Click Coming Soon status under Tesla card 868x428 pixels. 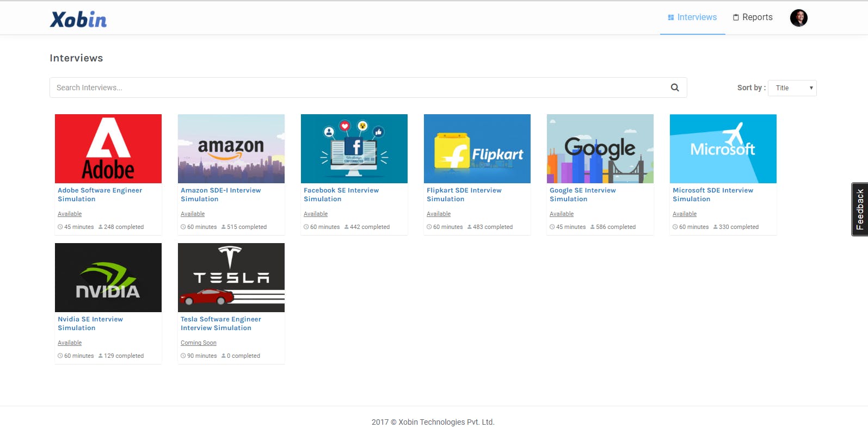pyautogui.click(x=199, y=343)
